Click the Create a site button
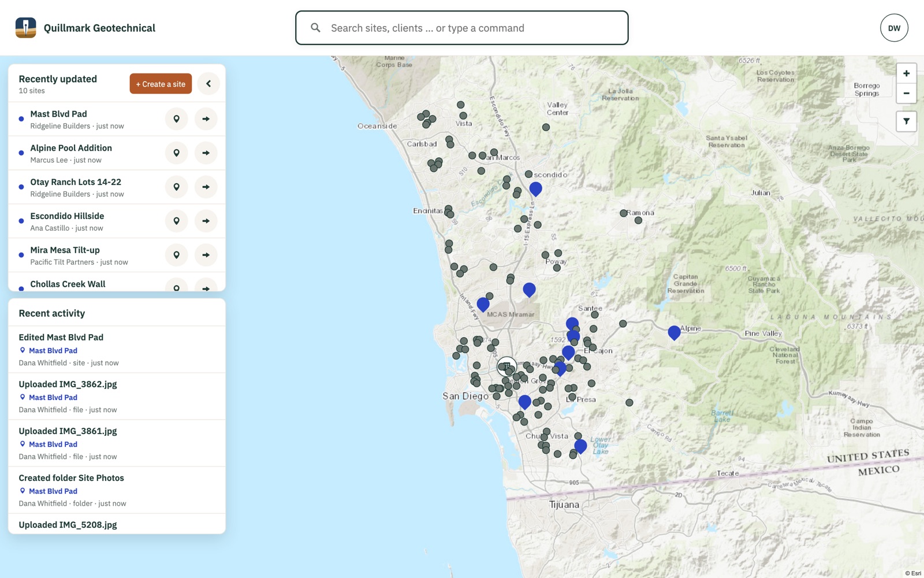This screenshot has height=578, width=924. pyautogui.click(x=161, y=84)
